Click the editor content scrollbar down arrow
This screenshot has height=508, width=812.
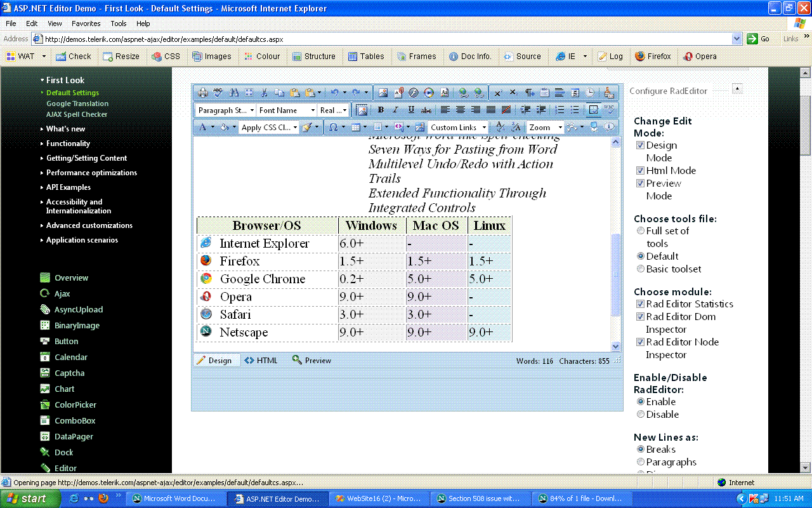click(615, 346)
